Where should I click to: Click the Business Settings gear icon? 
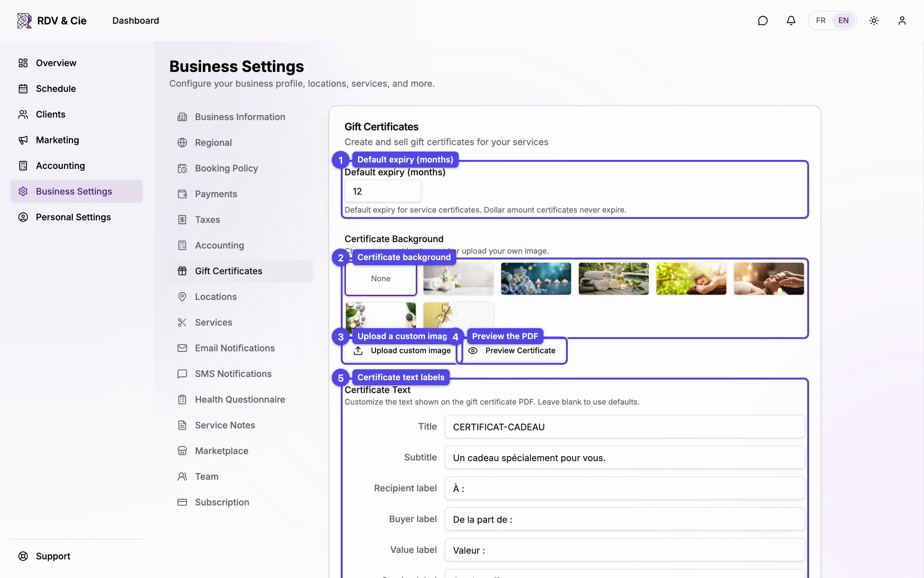pyautogui.click(x=23, y=191)
